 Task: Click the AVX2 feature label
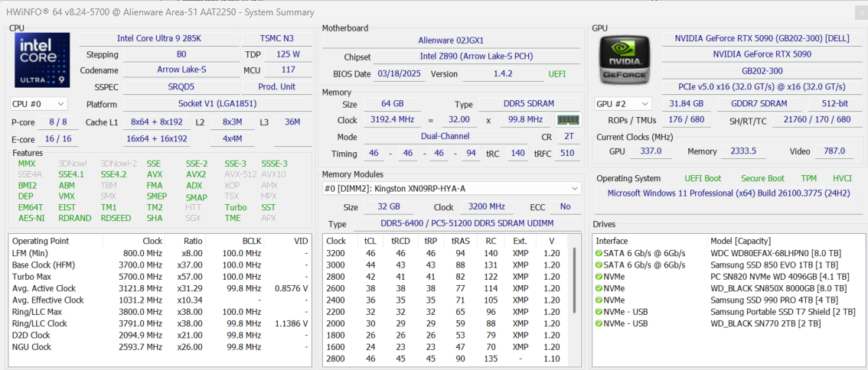tap(196, 175)
